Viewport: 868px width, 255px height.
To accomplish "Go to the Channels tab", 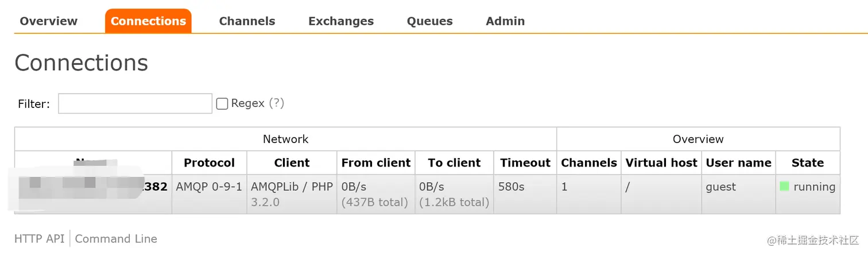I will (x=247, y=21).
